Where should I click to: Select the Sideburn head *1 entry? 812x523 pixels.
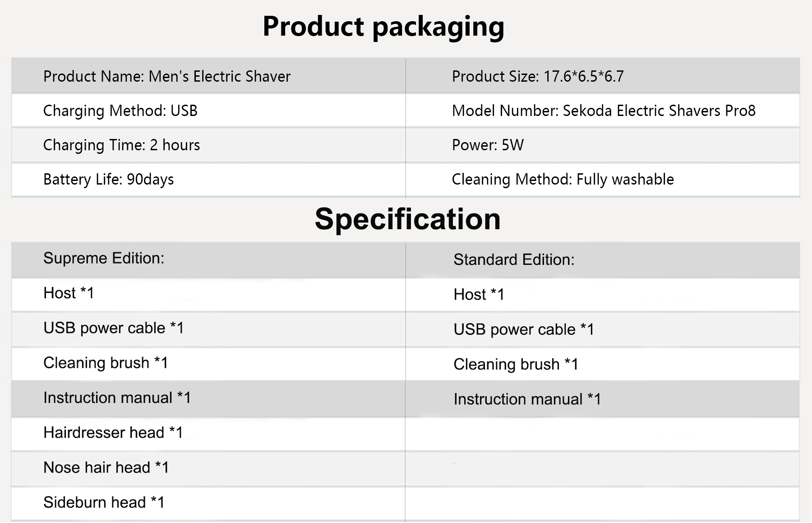[104, 502]
